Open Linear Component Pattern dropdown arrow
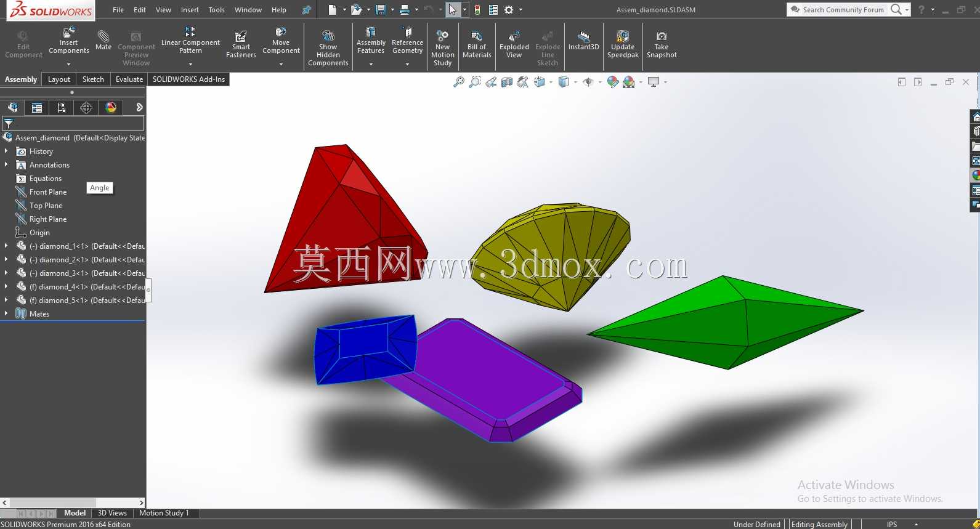Viewport: 980px width, 529px height. (190, 64)
